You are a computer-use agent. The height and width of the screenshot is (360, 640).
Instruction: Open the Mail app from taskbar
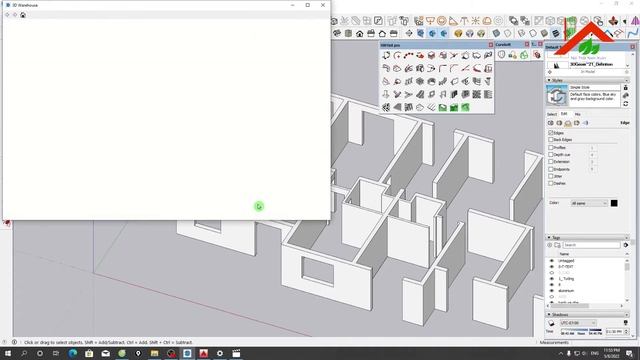(x=106, y=353)
